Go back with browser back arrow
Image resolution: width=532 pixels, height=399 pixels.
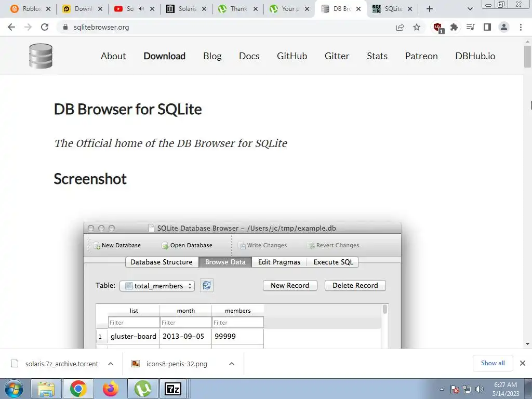[11, 27]
